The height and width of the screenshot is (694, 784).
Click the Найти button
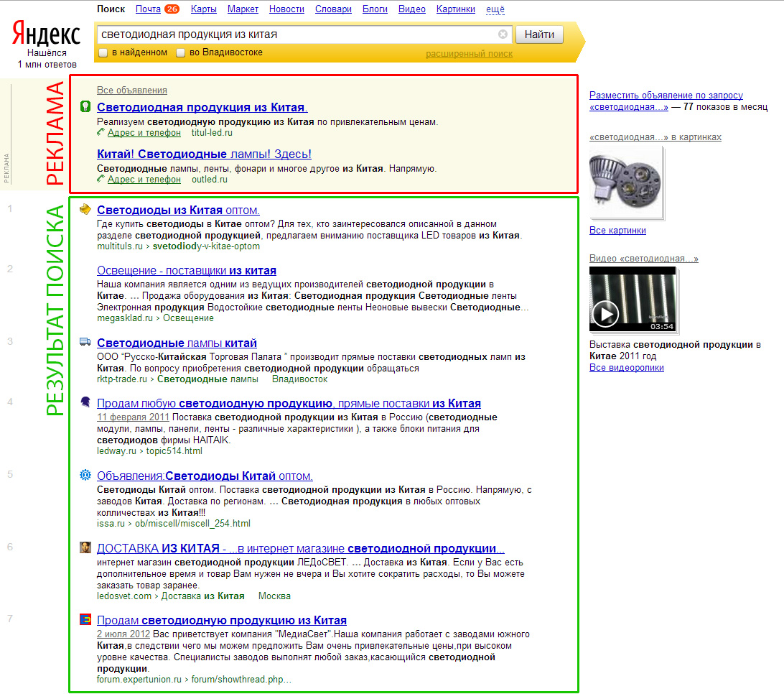(539, 34)
